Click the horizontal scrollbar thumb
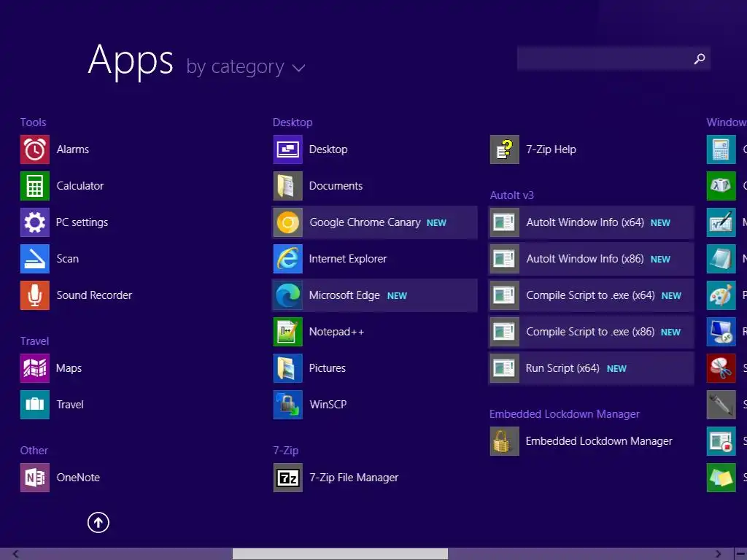Image resolution: width=747 pixels, height=560 pixels. coord(340,554)
